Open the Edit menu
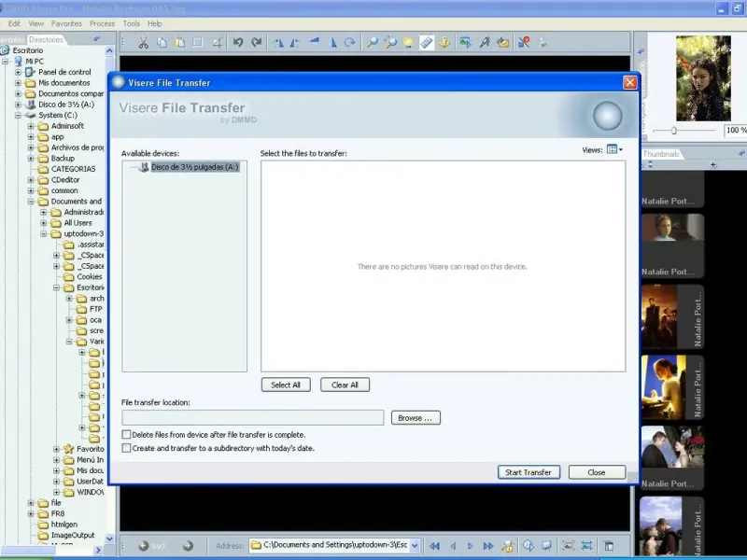 pyautogui.click(x=14, y=23)
